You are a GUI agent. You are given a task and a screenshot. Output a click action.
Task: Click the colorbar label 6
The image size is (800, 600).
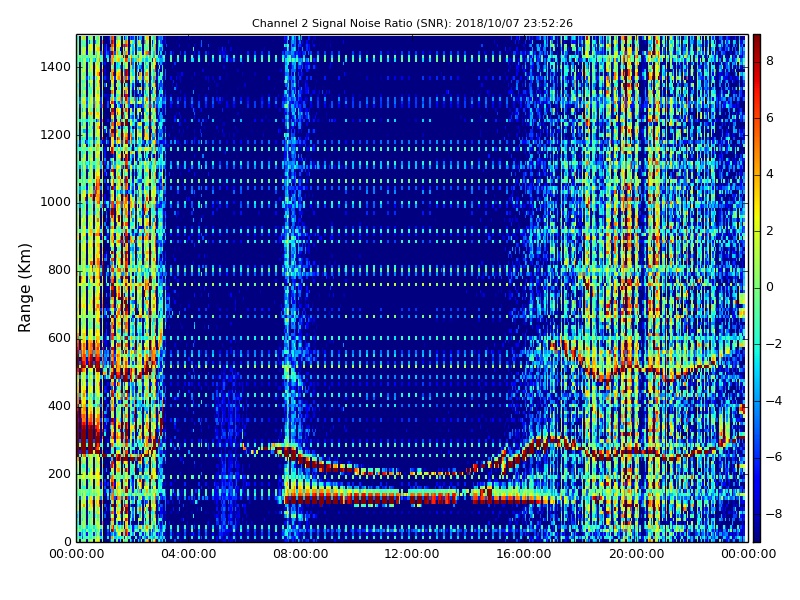[x=770, y=118]
